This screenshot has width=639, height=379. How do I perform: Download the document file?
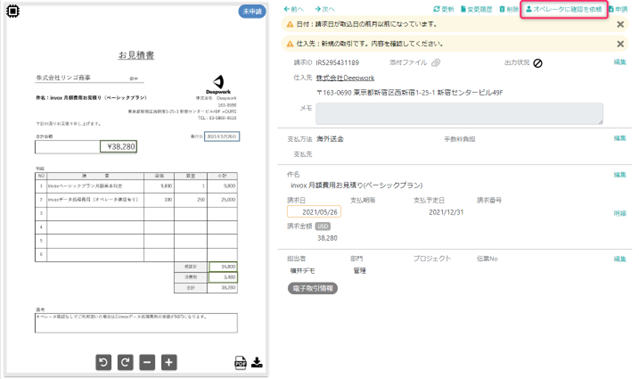(257, 362)
